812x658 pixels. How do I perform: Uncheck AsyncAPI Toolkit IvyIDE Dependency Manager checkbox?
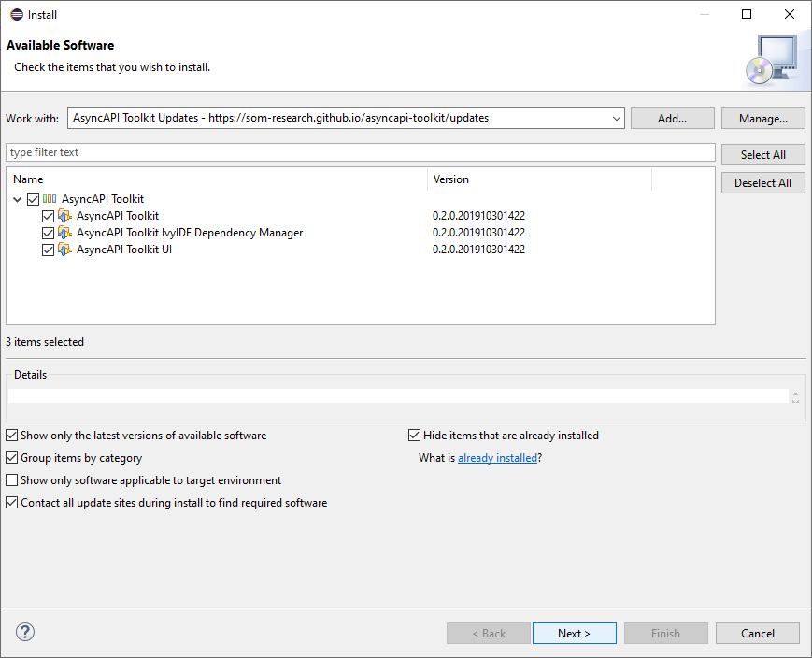pyautogui.click(x=49, y=233)
